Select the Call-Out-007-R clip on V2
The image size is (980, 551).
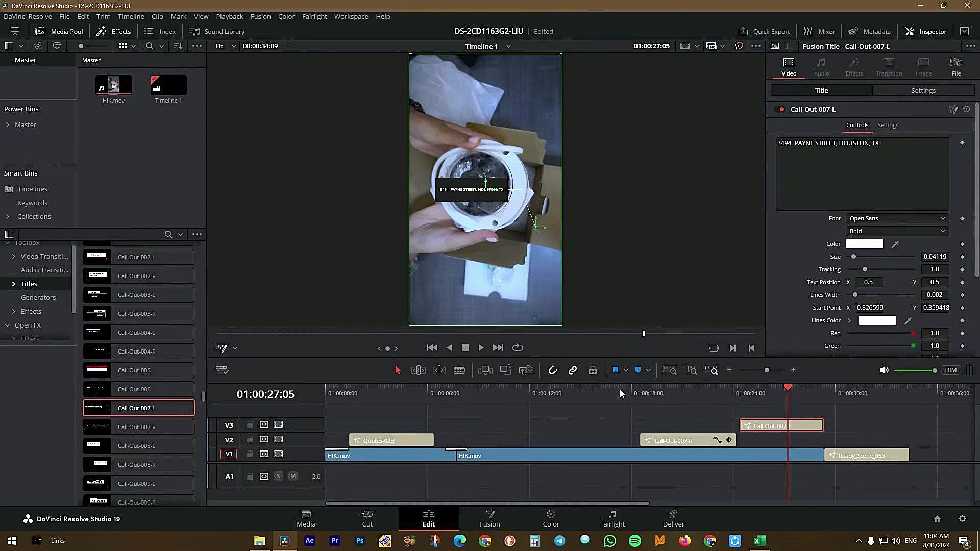click(x=688, y=440)
